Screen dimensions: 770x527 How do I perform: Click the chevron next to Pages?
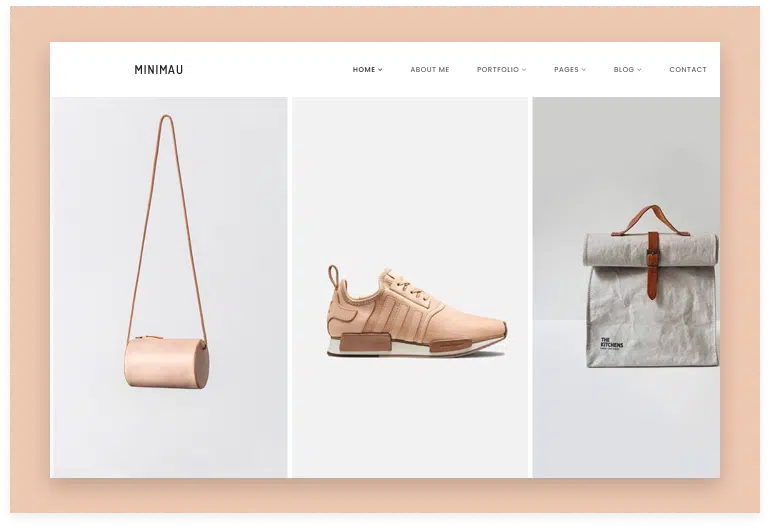[584, 70]
